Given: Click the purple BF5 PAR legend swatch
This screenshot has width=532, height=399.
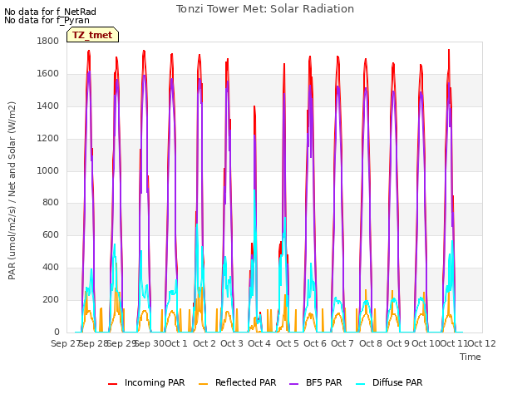Looking at the screenshot, I should 293,383.
